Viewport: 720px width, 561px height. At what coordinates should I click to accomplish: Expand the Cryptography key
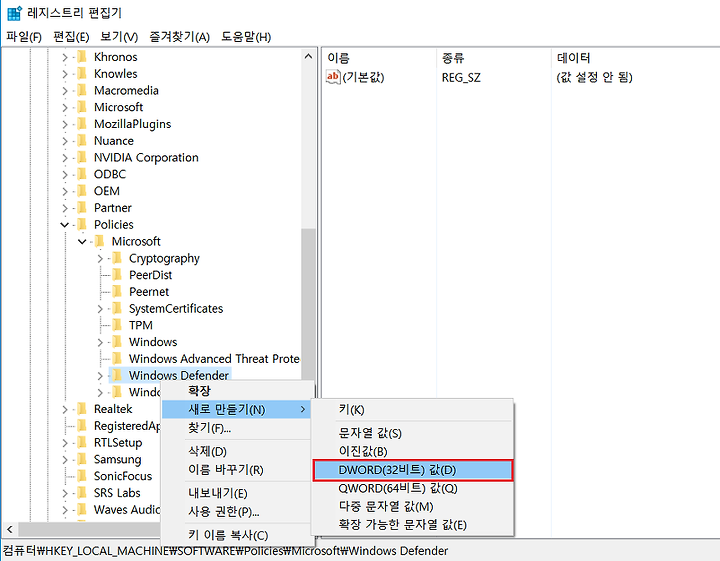(100, 258)
